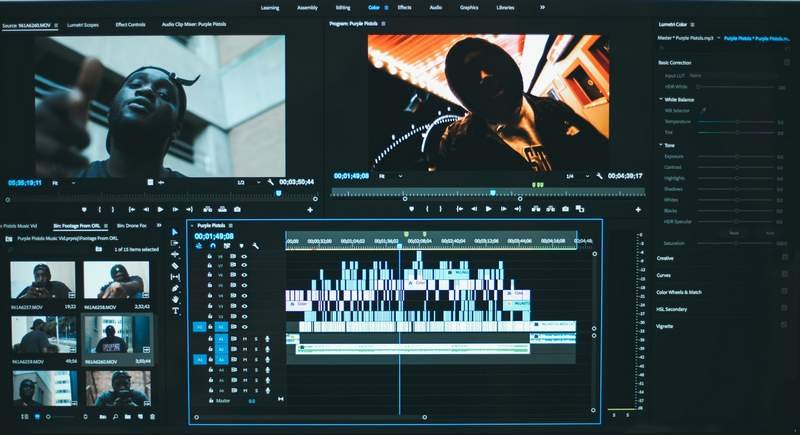Switch to Effects workspace

coord(405,8)
